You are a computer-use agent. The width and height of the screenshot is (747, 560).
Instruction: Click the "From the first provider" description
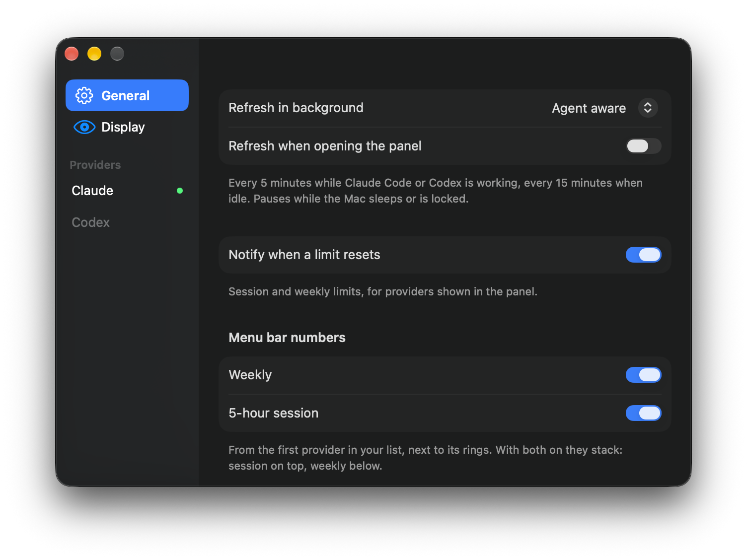click(x=426, y=458)
